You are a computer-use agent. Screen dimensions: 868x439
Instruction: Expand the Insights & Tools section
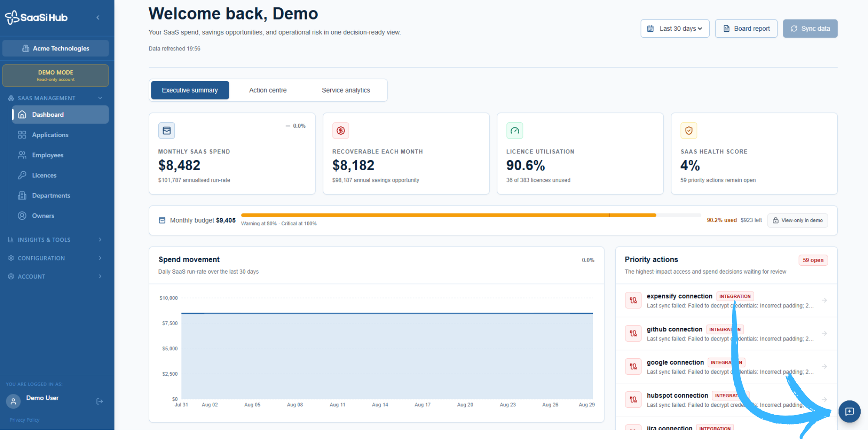[x=55, y=240]
